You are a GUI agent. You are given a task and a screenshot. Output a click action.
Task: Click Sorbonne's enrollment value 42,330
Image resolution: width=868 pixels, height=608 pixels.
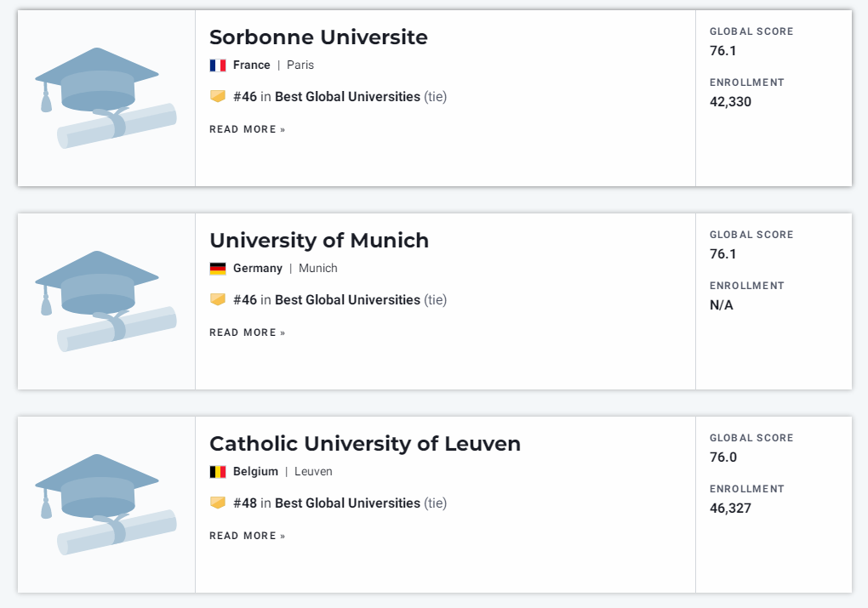click(730, 102)
